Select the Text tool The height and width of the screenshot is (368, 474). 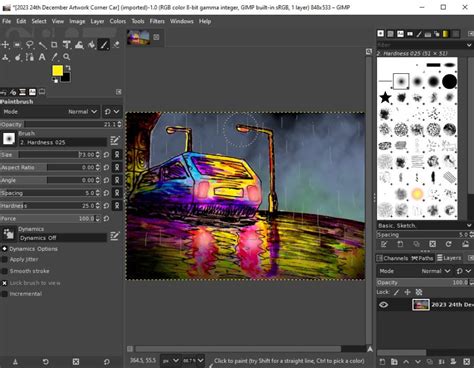pyautogui.click(x=42, y=57)
